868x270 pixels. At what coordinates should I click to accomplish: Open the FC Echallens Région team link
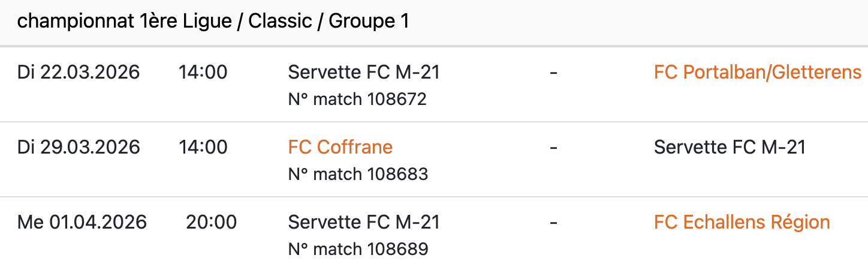pos(742,223)
